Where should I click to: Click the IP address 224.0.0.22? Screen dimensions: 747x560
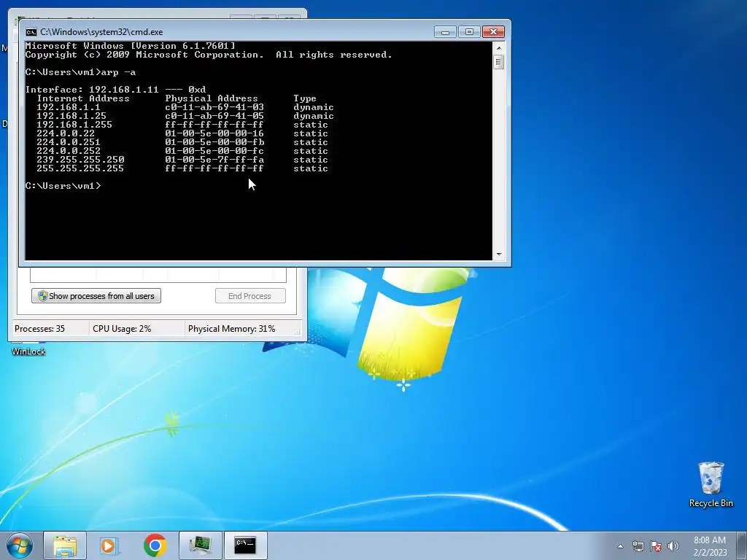click(x=66, y=133)
